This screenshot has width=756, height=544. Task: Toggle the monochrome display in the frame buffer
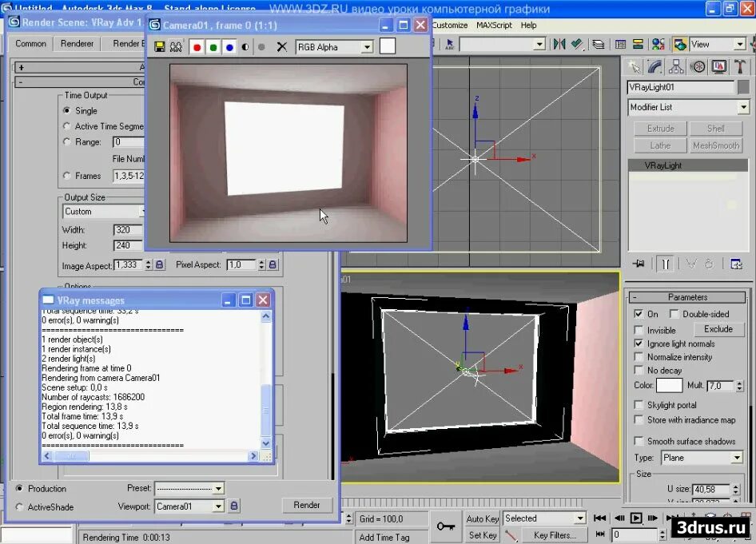click(x=246, y=46)
